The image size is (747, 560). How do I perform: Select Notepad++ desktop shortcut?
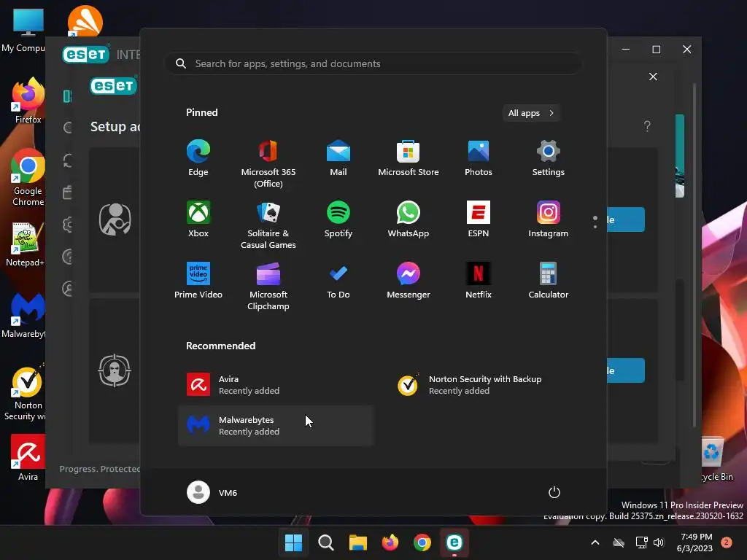[x=25, y=244]
